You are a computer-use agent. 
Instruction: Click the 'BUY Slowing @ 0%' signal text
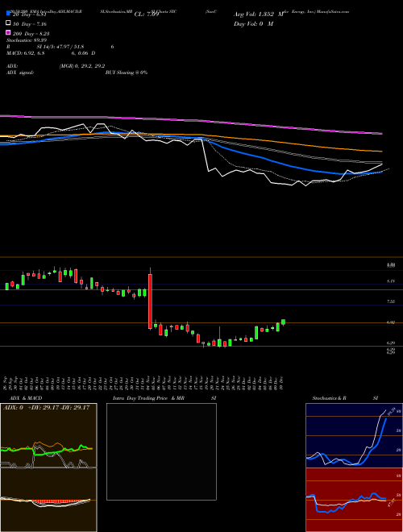point(127,73)
